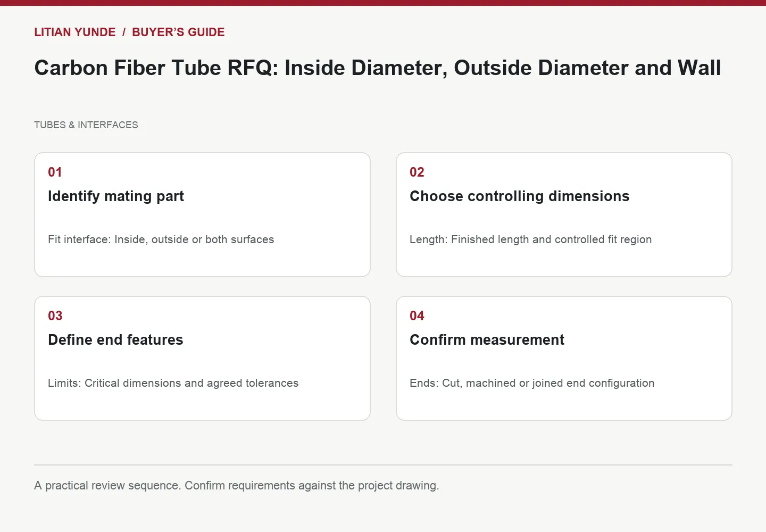766x532 pixels.
Task: Open the Confirm measurement card
Action: (x=564, y=358)
